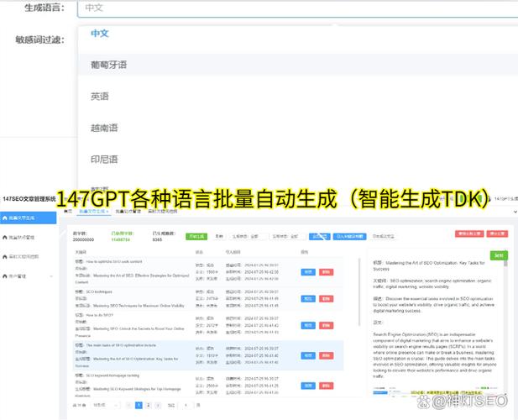518x420 pixels.
Task: Expand the tabs overflow chevron at top right
Action: coord(515,212)
